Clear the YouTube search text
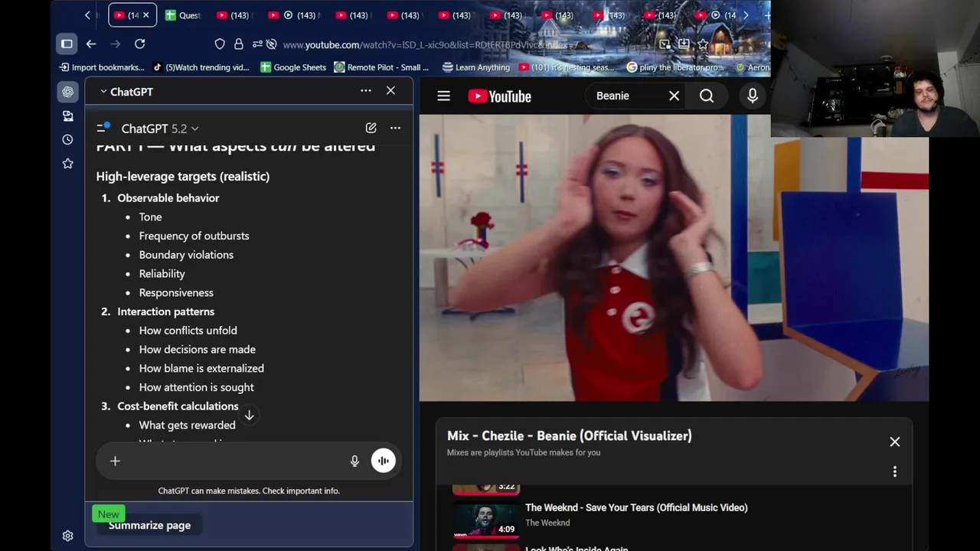This screenshot has height=551, width=980. tap(674, 96)
